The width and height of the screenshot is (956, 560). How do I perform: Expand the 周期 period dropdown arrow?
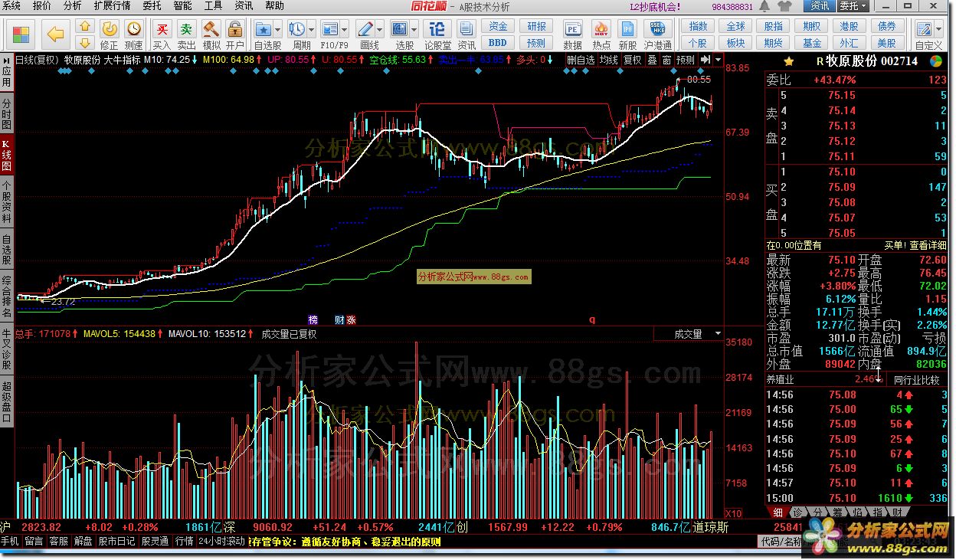click(313, 29)
